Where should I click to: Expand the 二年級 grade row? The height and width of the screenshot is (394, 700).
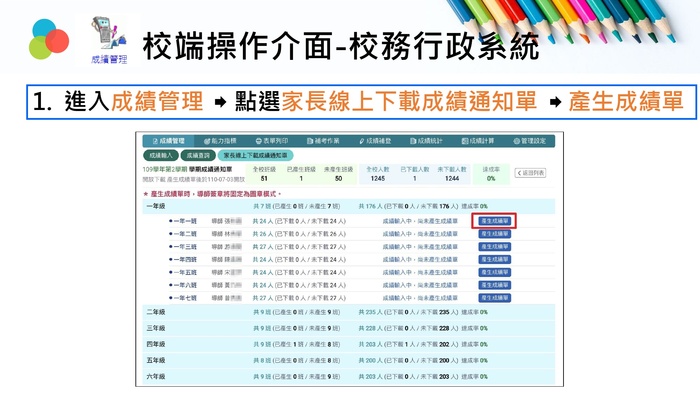[x=349, y=312]
